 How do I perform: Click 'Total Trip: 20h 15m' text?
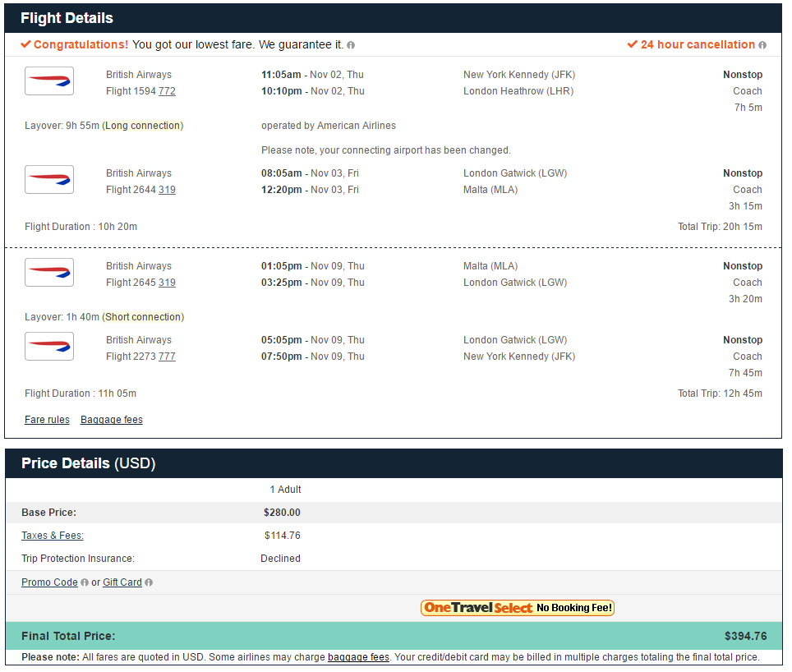click(x=720, y=226)
